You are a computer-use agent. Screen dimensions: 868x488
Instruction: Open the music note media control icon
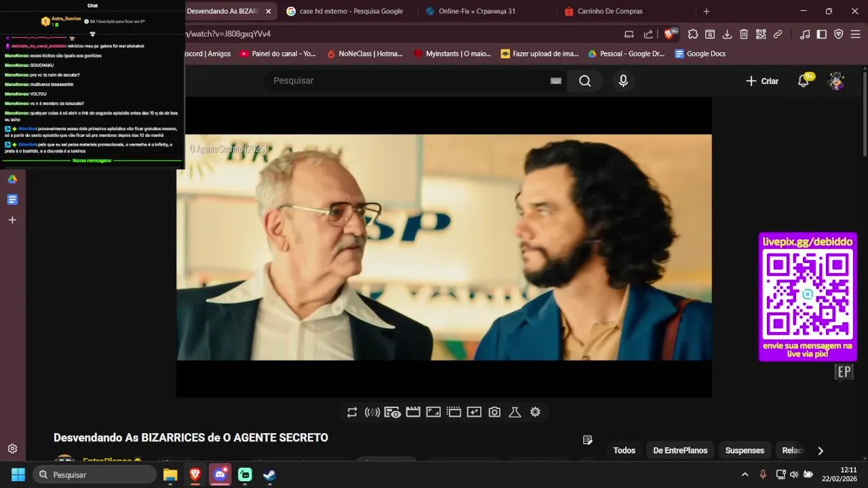805,34
